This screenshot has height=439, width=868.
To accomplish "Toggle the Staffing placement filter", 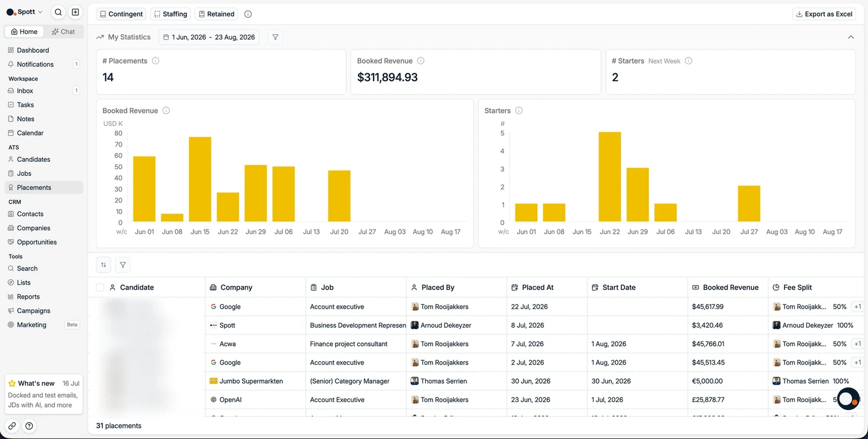I will click(x=171, y=14).
